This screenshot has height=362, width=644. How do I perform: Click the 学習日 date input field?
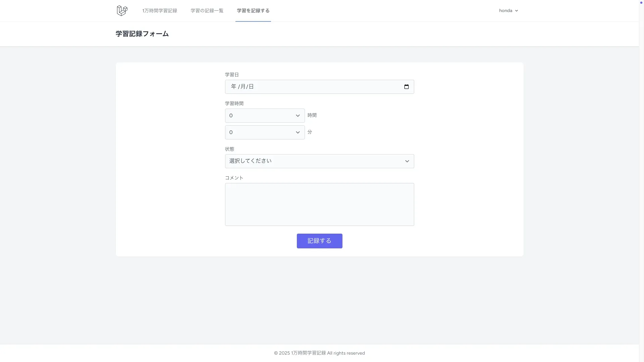coord(319,87)
